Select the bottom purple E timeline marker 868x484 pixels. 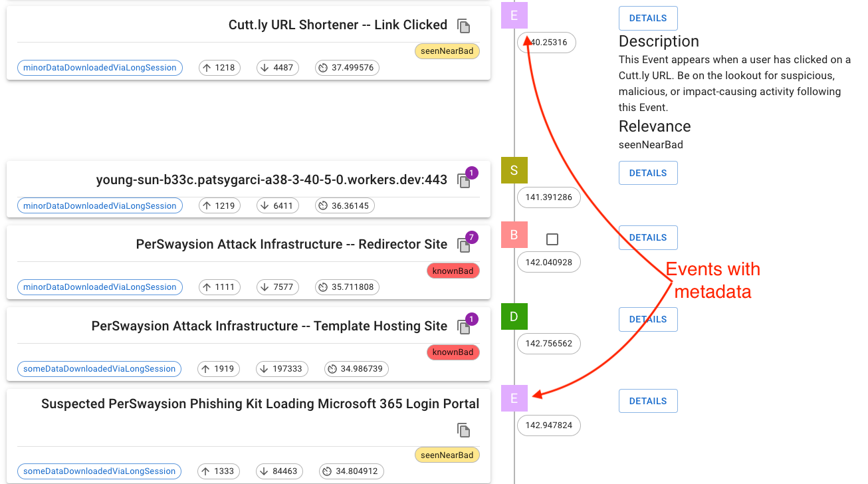[x=514, y=398]
